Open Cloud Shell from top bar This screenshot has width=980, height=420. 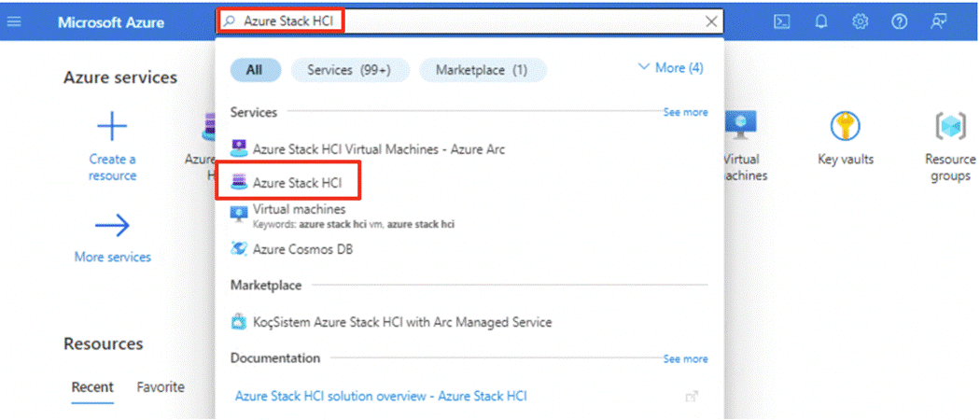tap(782, 21)
